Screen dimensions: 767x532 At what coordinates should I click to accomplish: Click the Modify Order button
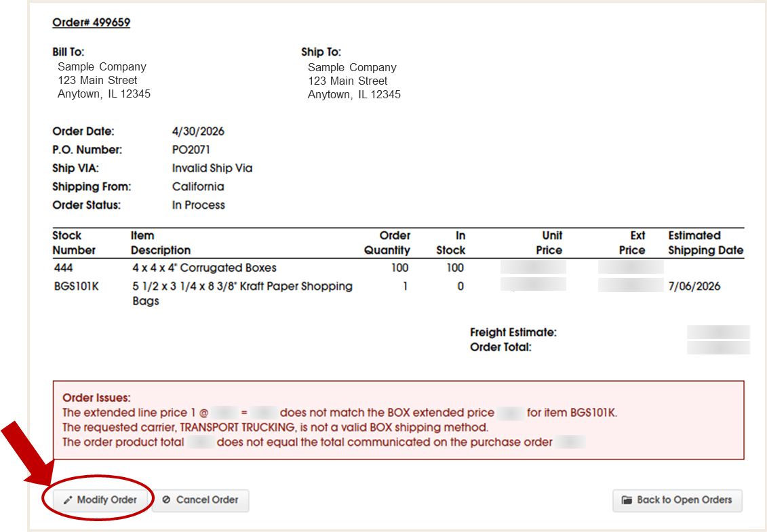pyautogui.click(x=101, y=499)
